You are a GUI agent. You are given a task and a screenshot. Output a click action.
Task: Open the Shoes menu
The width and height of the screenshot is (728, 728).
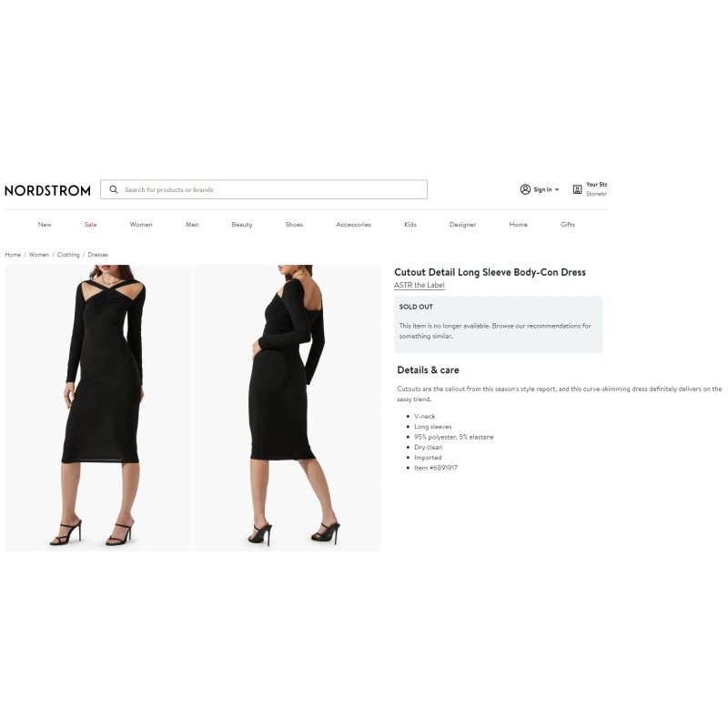(x=294, y=224)
